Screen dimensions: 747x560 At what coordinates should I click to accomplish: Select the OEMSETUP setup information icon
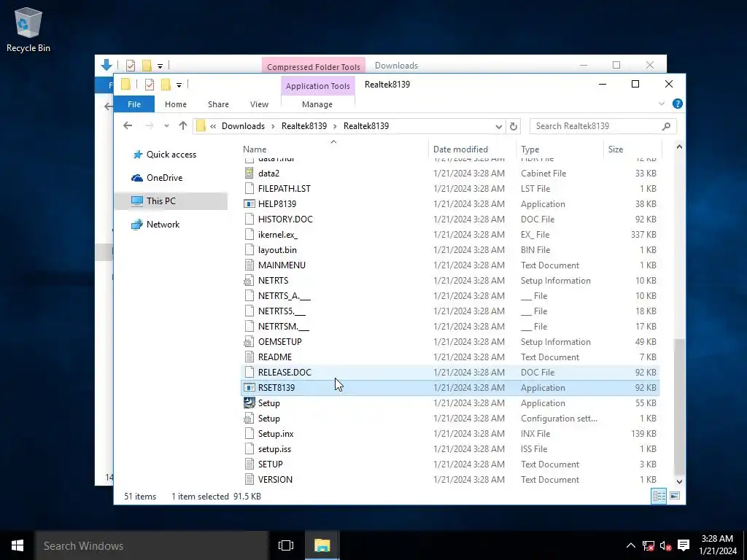249,342
